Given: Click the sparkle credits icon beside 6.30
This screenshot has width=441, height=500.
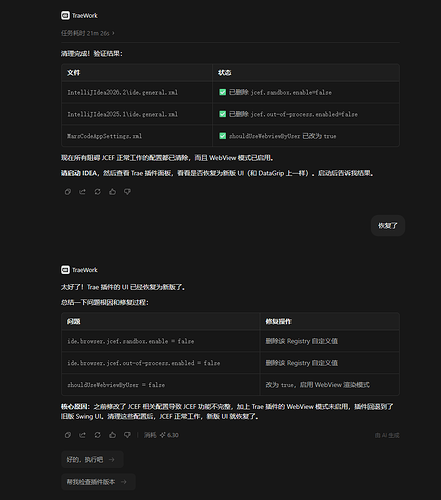Looking at the screenshot, I should tap(163, 435).
